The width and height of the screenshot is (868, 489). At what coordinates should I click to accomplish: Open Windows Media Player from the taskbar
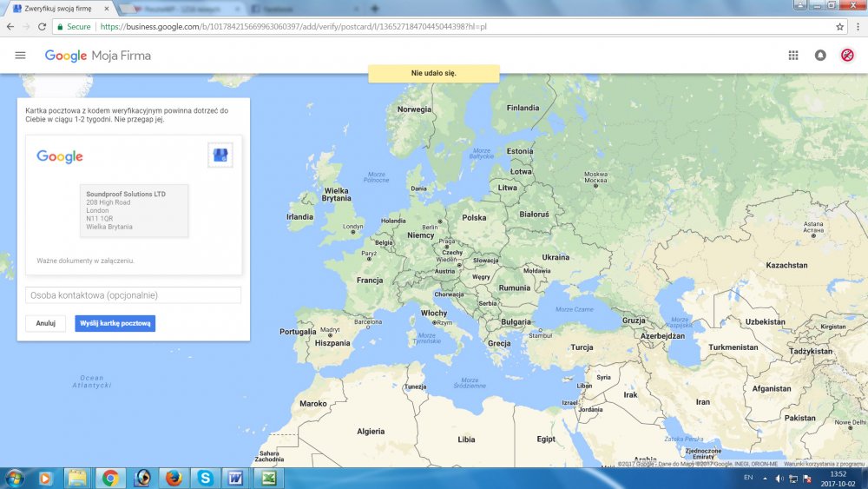[45, 478]
